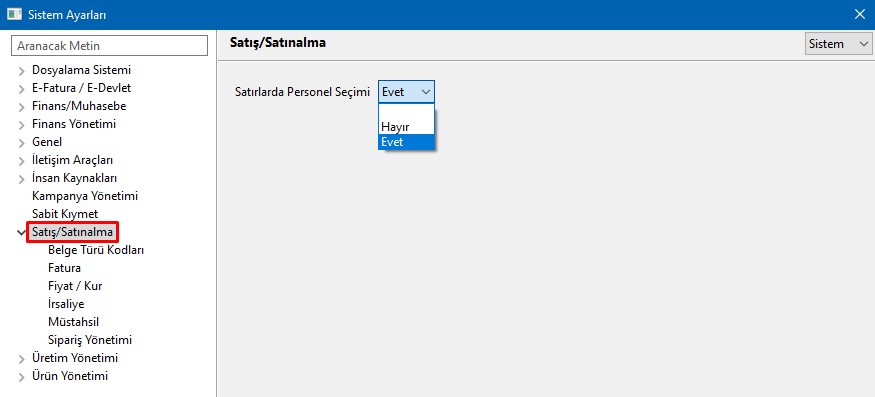Expand the E-Fatura / E-Devlet node

coord(22,89)
